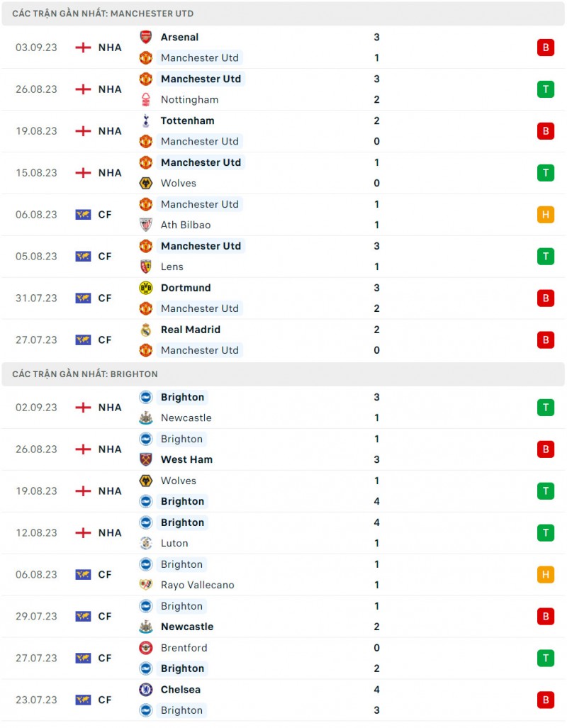Click the Tottenham club crest icon

tap(145, 121)
